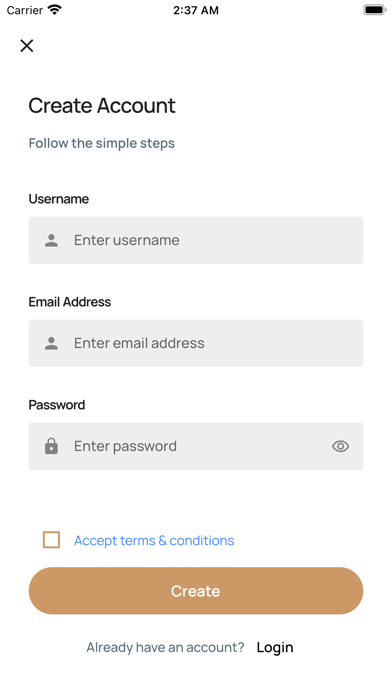Tap the 'Already have an account?' text

tap(165, 647)
